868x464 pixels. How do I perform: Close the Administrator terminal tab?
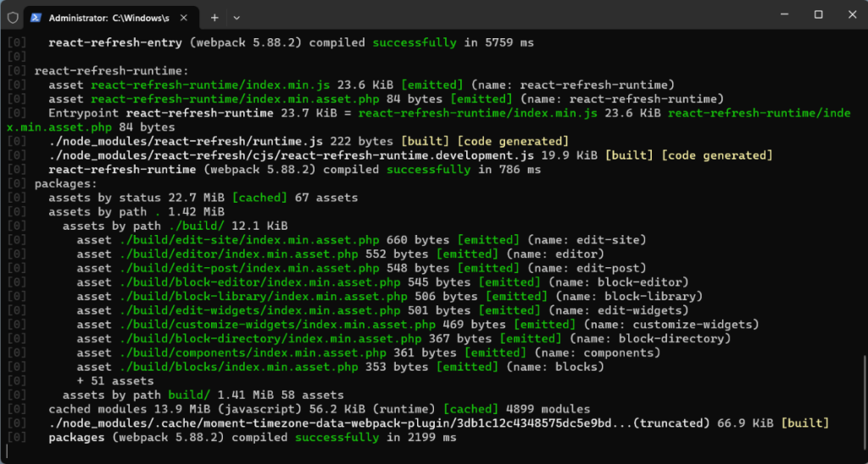pos(185,17)
